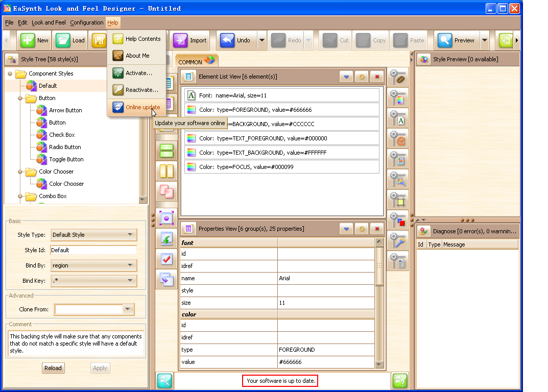
Task: Click the gear icon with document sheet
Action: [x=398, y=261]
